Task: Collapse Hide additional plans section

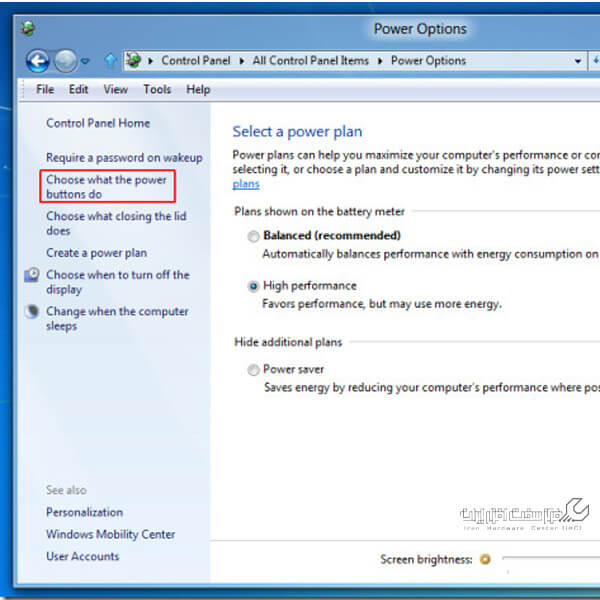Action: pos(288,342)
